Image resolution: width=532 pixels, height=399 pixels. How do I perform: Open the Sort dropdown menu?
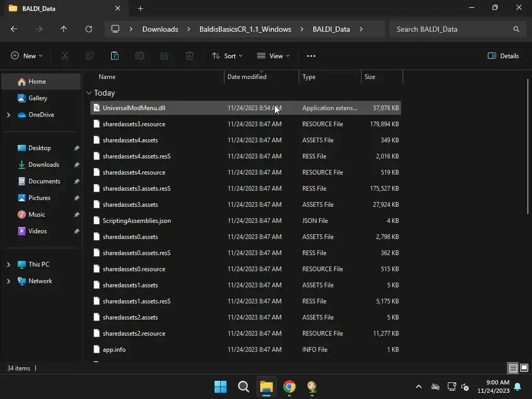tap(227, 56)
